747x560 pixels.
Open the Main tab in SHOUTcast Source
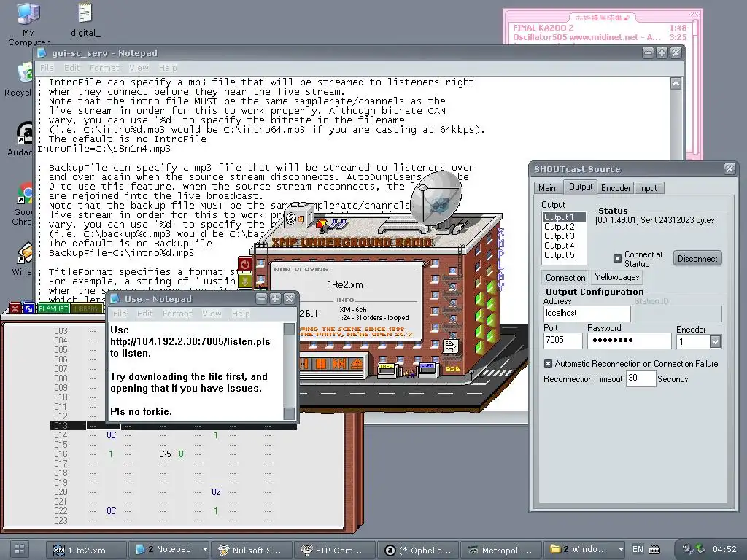tap(547, 188)
